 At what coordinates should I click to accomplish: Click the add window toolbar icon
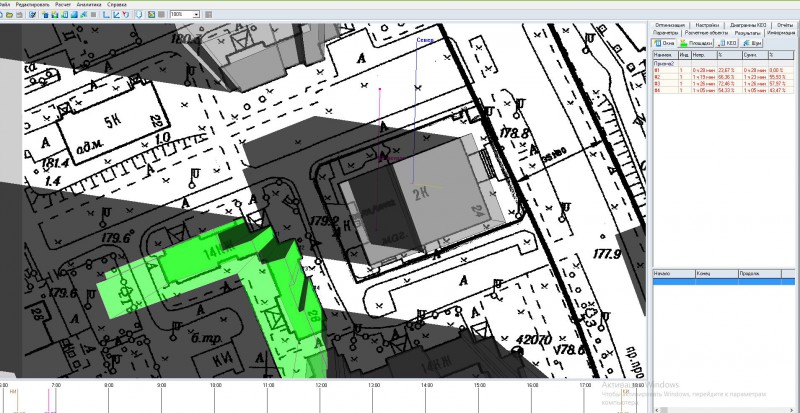tap(64, 14)
